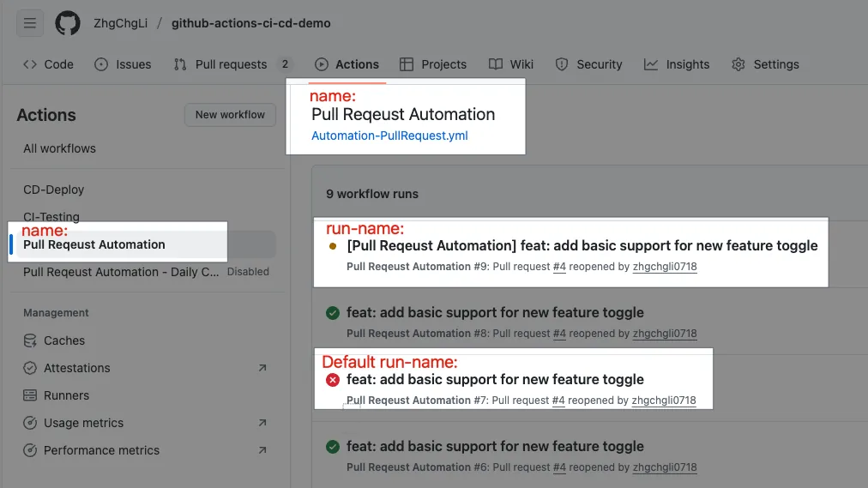The height and width of the screenshot is (488, 868).
Task: Switch to the Code tab
Action: [x=48, y=64]
